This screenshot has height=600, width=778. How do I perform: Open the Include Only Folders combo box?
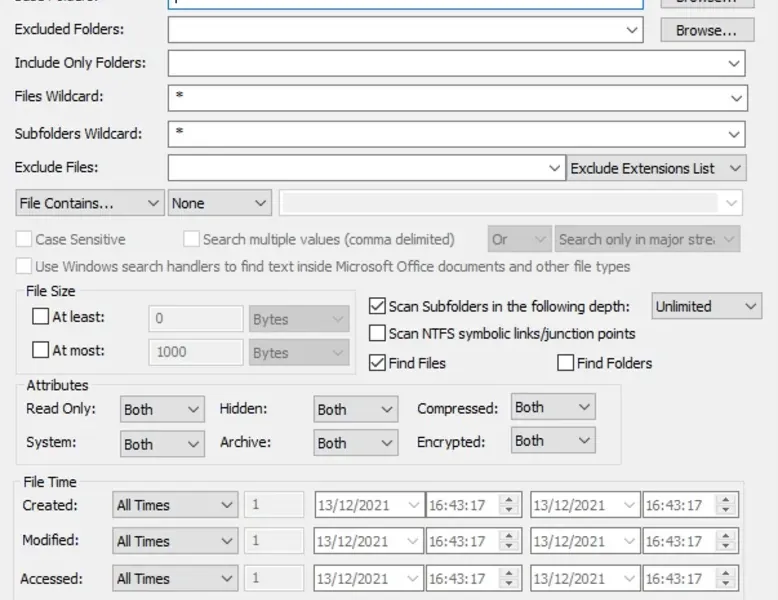[x=733, y=64]
